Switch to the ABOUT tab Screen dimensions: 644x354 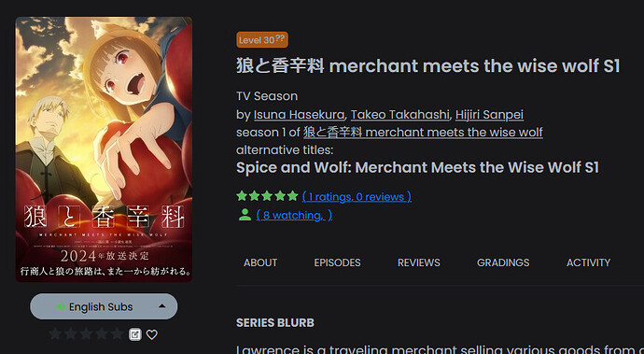click(260, 262)
